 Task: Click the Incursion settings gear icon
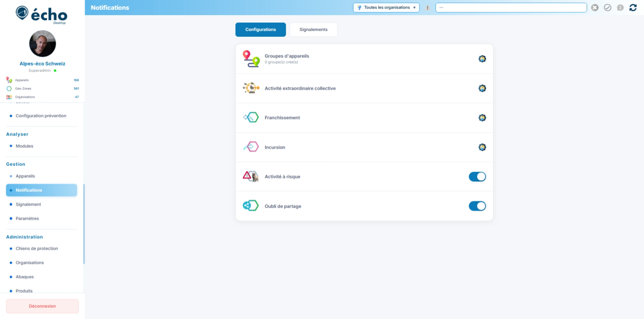482,147
